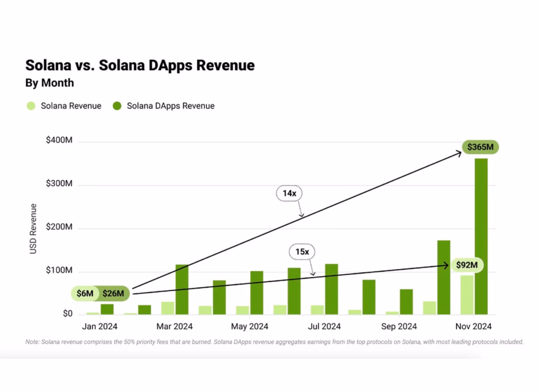The height and width of the screenshot is (392, 541).
Task: Click the chart title "Solana vs. Solana DApps Revenue"
Action: click(140, 65)
